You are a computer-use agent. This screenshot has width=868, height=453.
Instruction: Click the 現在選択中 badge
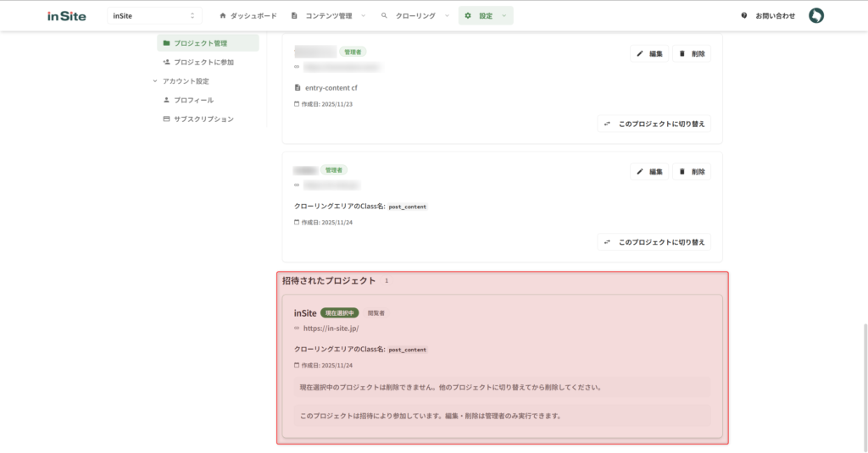(x=339, y=313)
